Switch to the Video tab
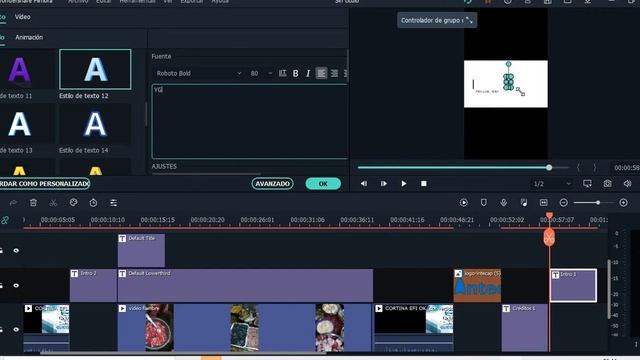The image size is (640, 360). coord(22,17)
